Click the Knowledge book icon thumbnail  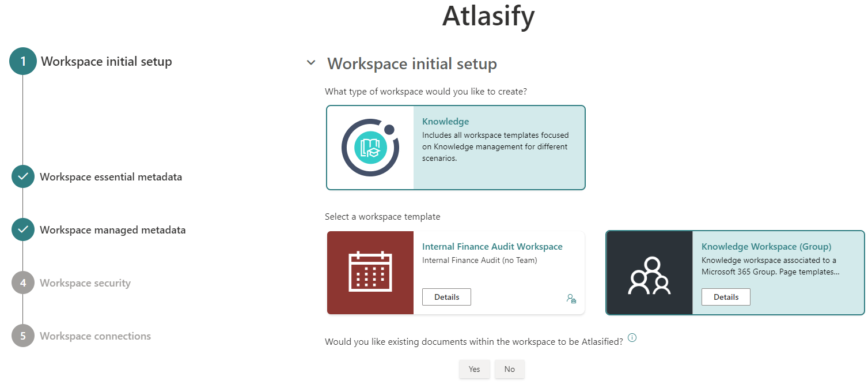pos(370,148)
